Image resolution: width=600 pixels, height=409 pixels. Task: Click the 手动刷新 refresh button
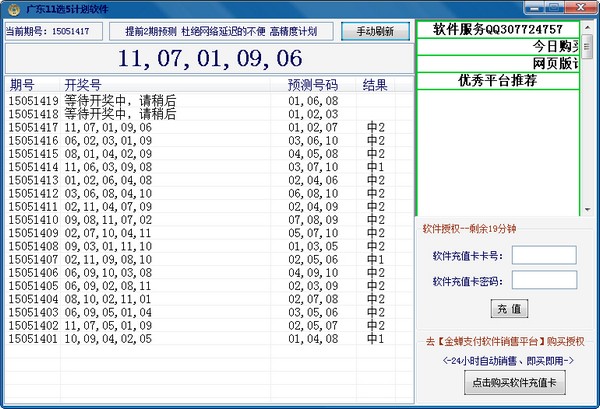(x=375, y=31)
